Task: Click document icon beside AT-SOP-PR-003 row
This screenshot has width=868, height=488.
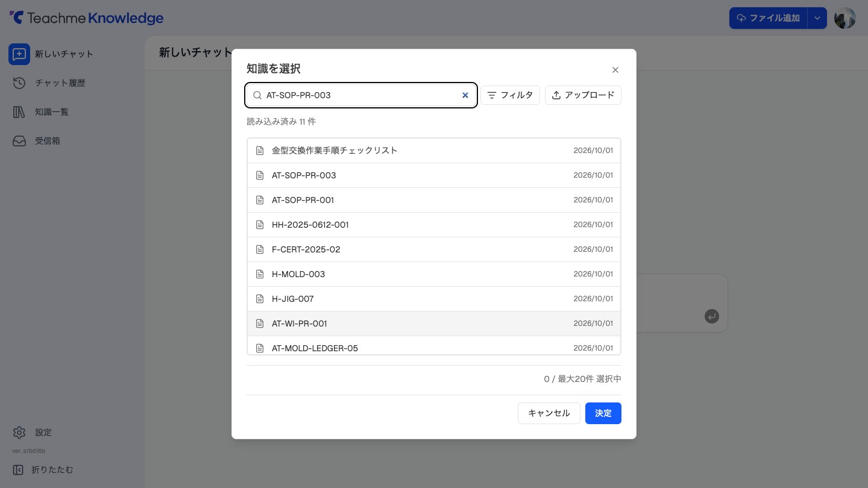Action: tap(260, 175)
